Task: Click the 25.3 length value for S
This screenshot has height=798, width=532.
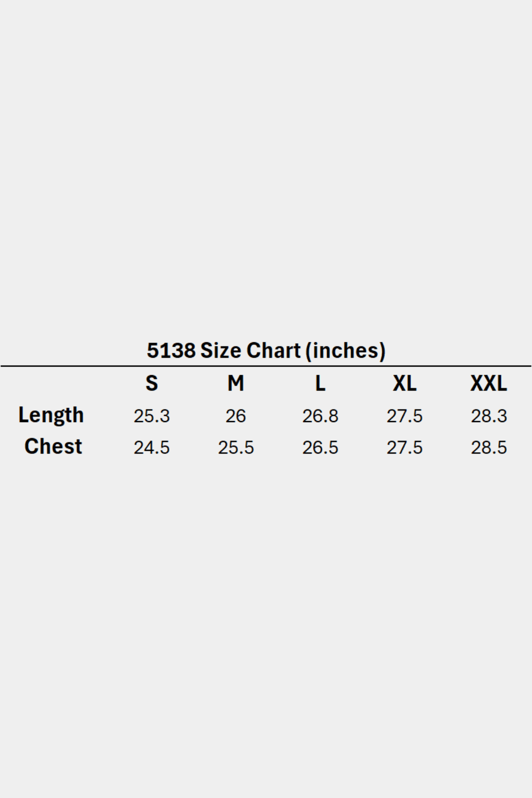Action: tap(152, 416)
